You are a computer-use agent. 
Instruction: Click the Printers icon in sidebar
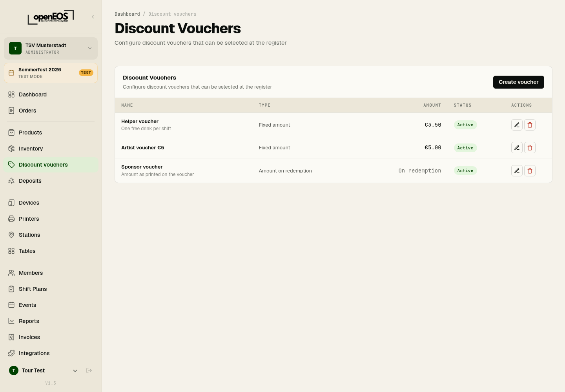pyautogui.click(x=11, y=219)
